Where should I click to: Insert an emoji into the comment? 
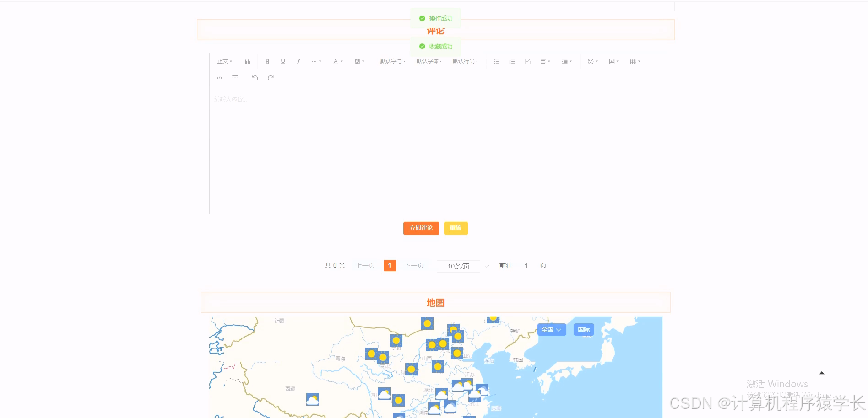(x=591, y=61)
